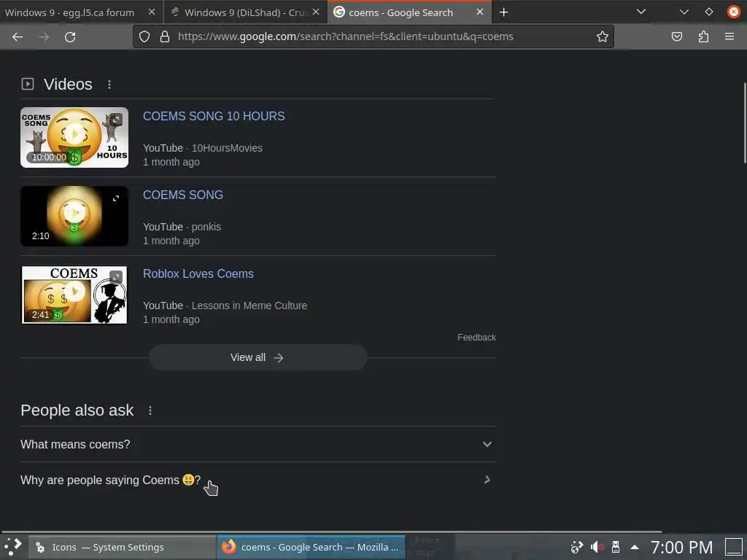
Task: Reload the current Google search page
Action: pos(70,36)
